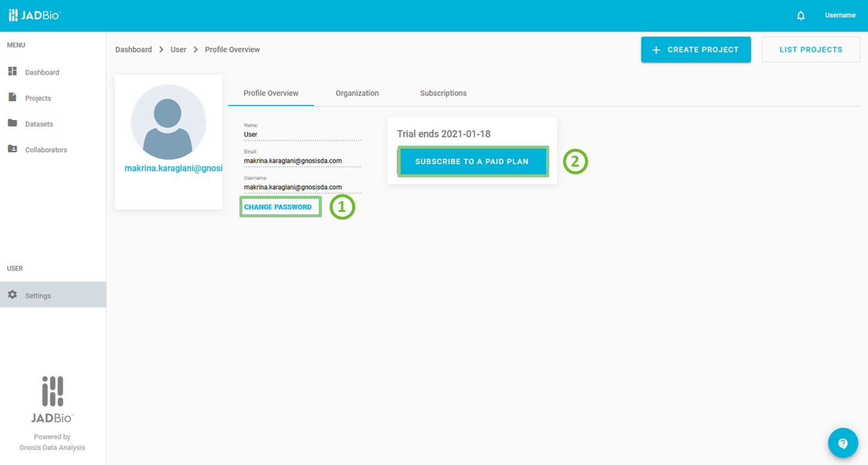Screen dimensions: 868x465
Task: Click the Settings gear icon
Action: pos(13,295)
